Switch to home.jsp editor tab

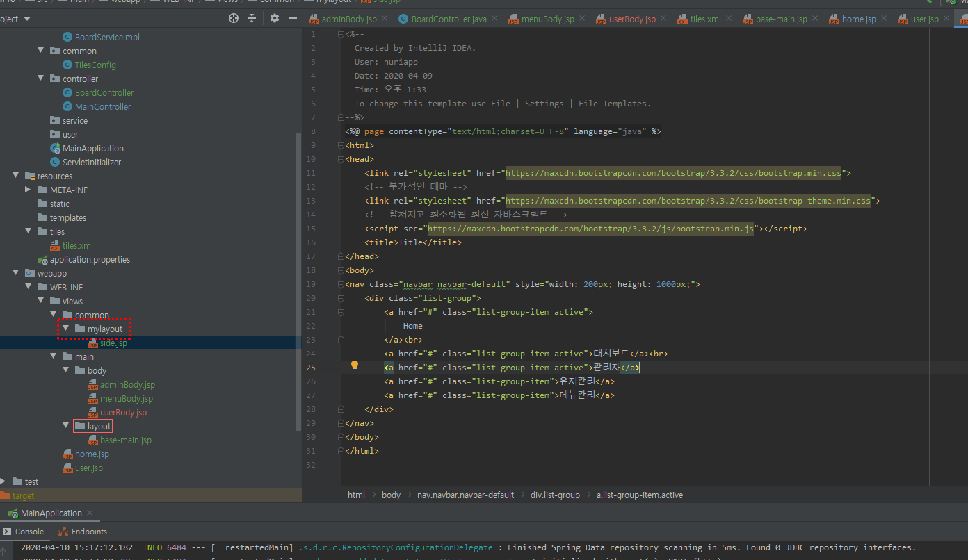[x=859, y=19]
